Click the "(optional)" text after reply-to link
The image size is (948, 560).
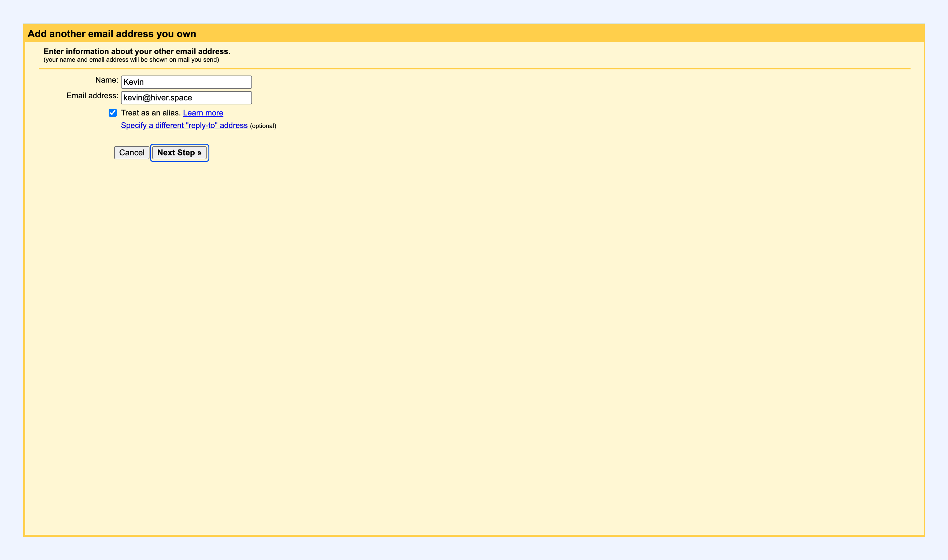[263, 126]
